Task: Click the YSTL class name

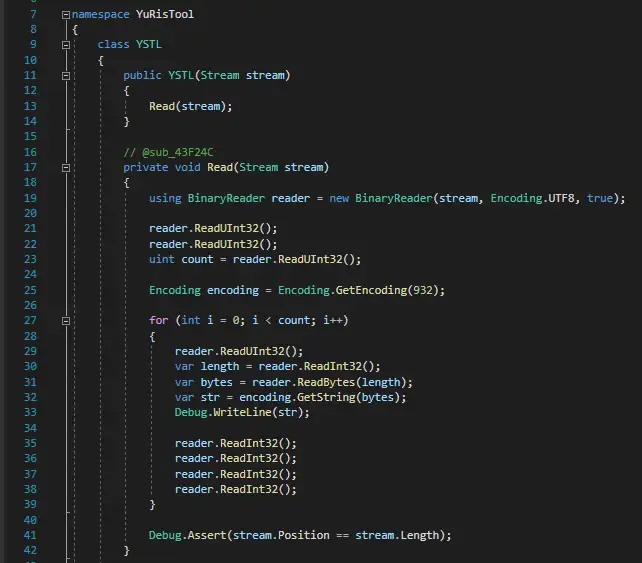Action: pos(149,44)
